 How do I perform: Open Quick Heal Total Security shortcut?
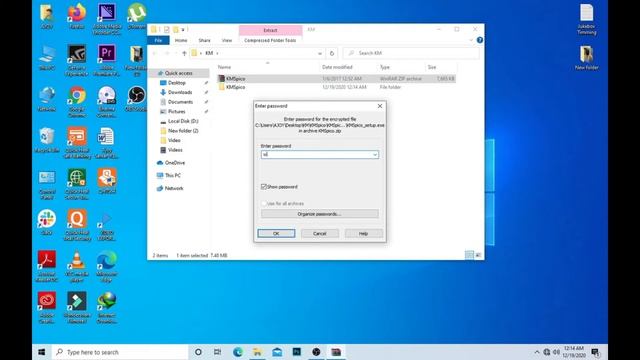tap(77, 225)
